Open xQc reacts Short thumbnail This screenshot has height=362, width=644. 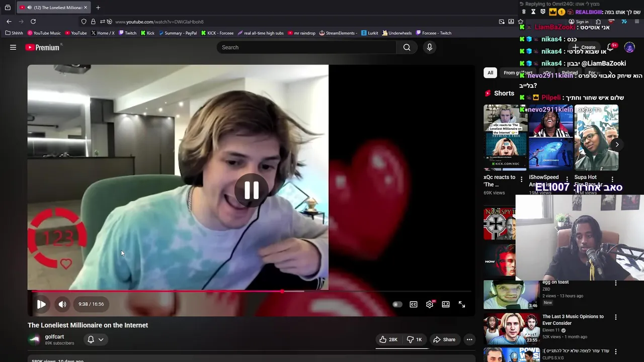pos(505,137)
